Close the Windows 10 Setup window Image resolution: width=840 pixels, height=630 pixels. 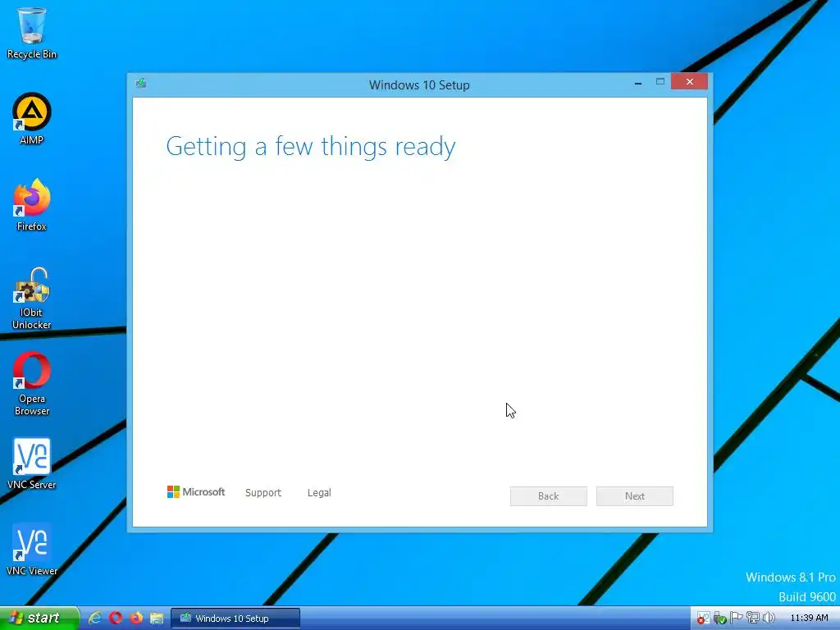[689, 81]
